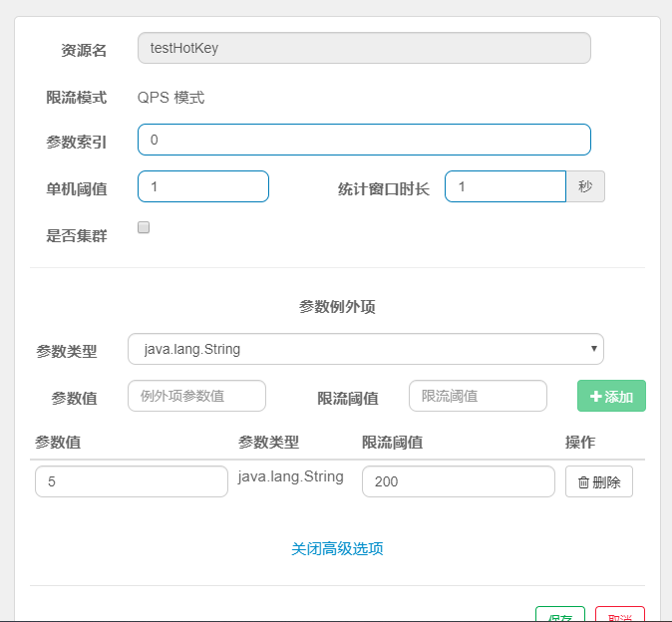Click the disabled 资源名 testHotKey field
The image size is (672, 622).
pos(364,48)
